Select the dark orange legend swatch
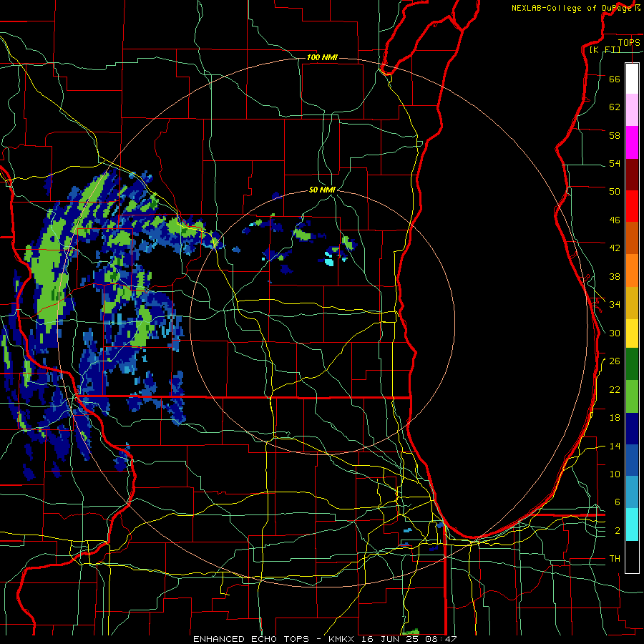The image size is (644, 644). (x=632, y=238)
